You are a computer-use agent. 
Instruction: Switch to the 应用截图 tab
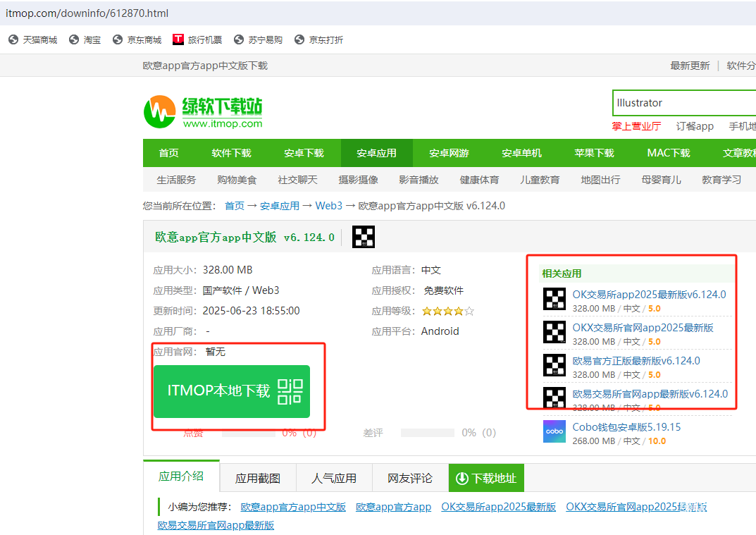(x=258, y=478)
